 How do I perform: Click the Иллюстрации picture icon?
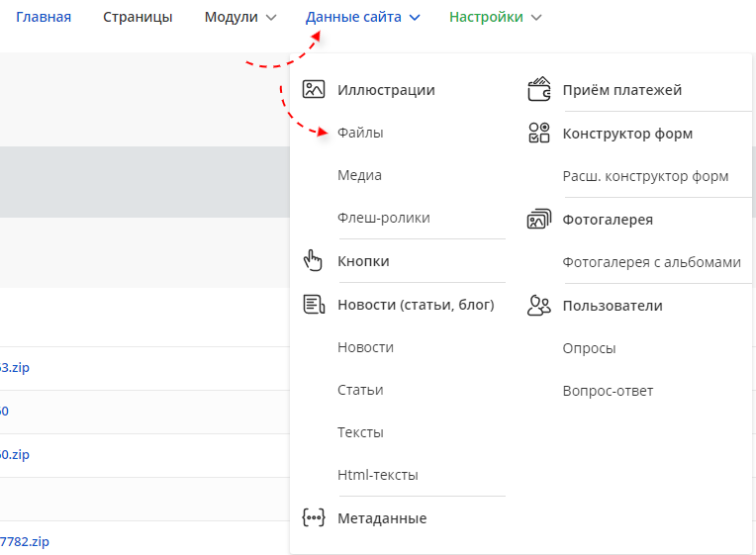point(314,89)
